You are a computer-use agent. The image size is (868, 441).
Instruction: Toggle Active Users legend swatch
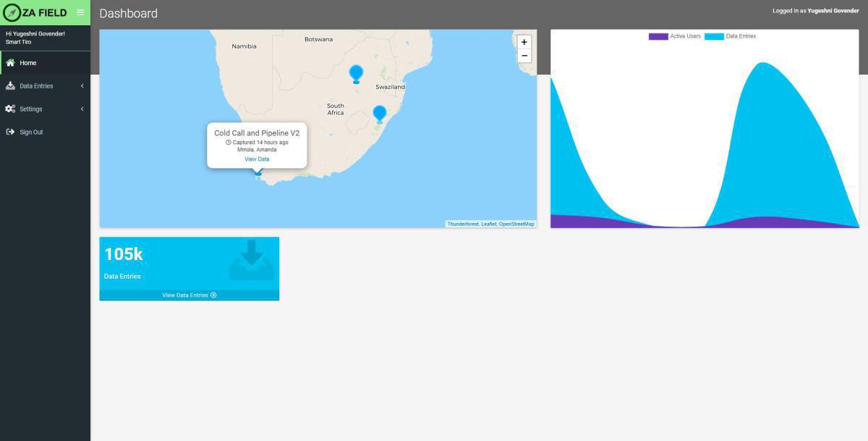(x=658, y=36)
